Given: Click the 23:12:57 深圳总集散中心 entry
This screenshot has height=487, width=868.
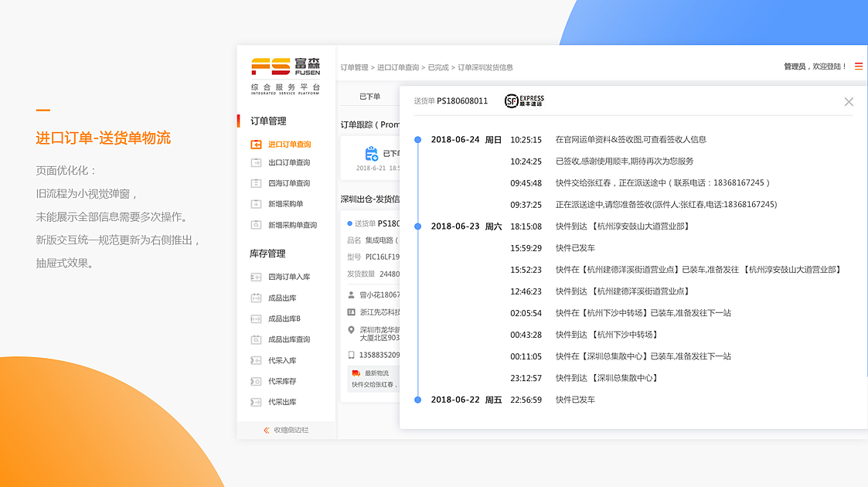Looking at the screenshot, I should coord(584,378).
